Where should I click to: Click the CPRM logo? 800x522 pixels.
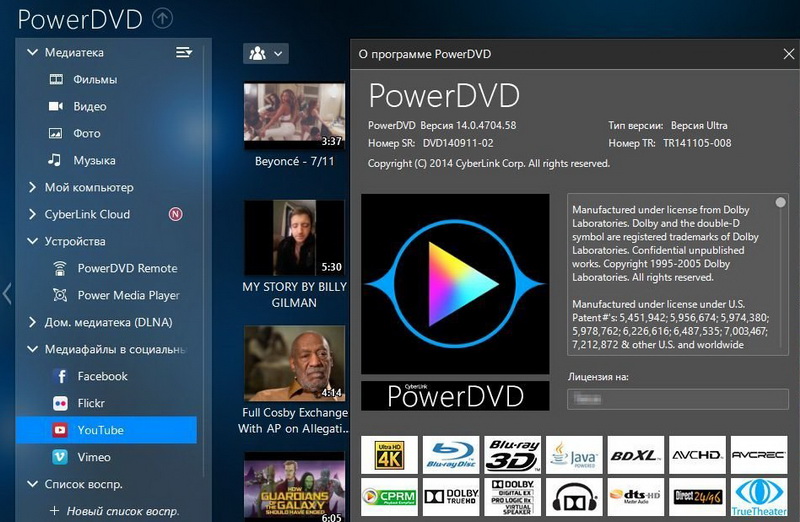pyautogui.click(x=389, y=497)
